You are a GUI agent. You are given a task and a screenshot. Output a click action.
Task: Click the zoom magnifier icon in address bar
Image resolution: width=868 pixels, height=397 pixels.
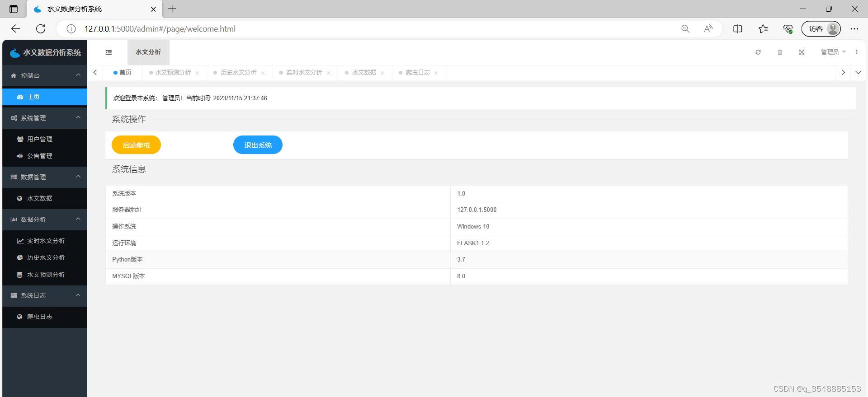click(x=685, y=29)
